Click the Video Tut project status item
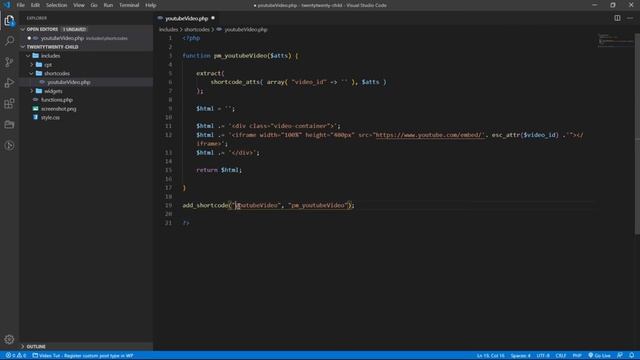The height and width of the screenshot is (360, 640). (83, 356)
